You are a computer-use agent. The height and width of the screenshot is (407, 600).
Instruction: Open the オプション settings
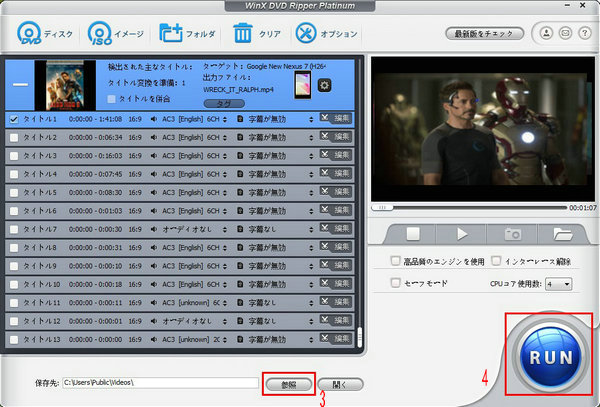click(x=326, y=33)
